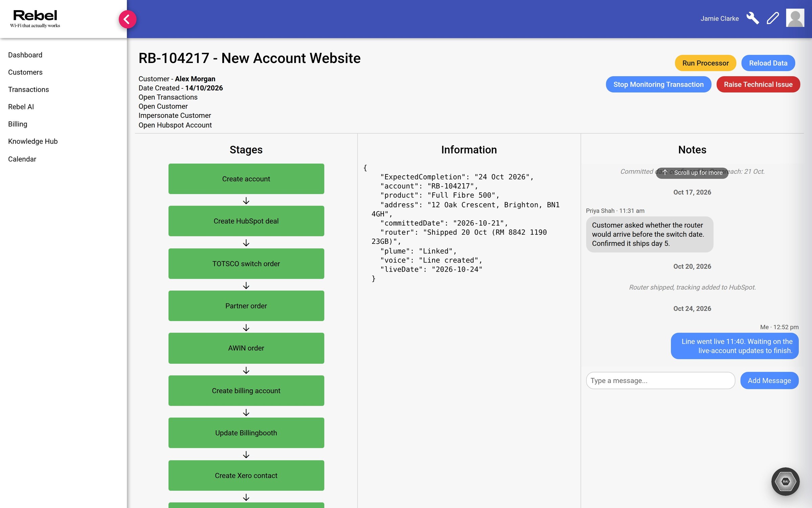Image resolution: width=812 pixels, height=508 pixels.
Task: Click Impersonate Customer link
Action: (175, 115)
